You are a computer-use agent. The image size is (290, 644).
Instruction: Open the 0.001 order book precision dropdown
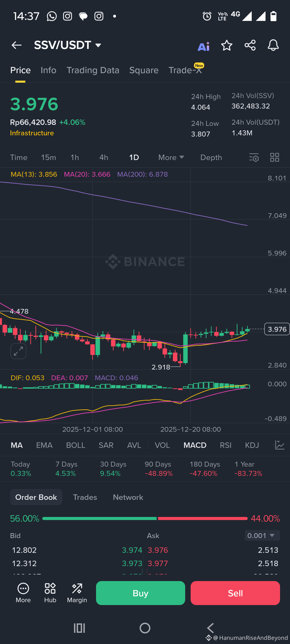pyautogui.click(x=262, y=535)
